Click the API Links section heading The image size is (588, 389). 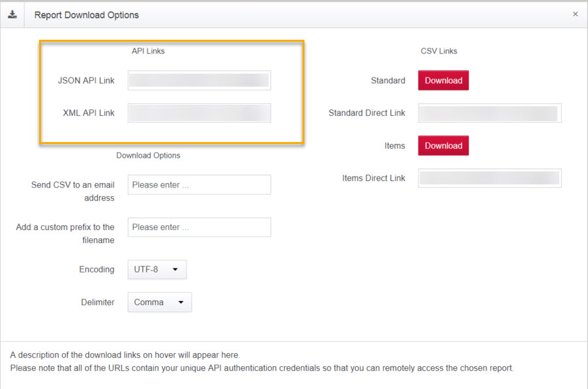tap(148, 51)
